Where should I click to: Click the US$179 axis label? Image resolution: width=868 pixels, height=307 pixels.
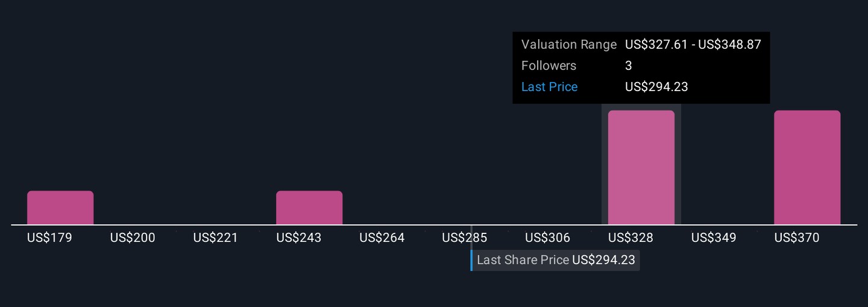tap(49, 238)
